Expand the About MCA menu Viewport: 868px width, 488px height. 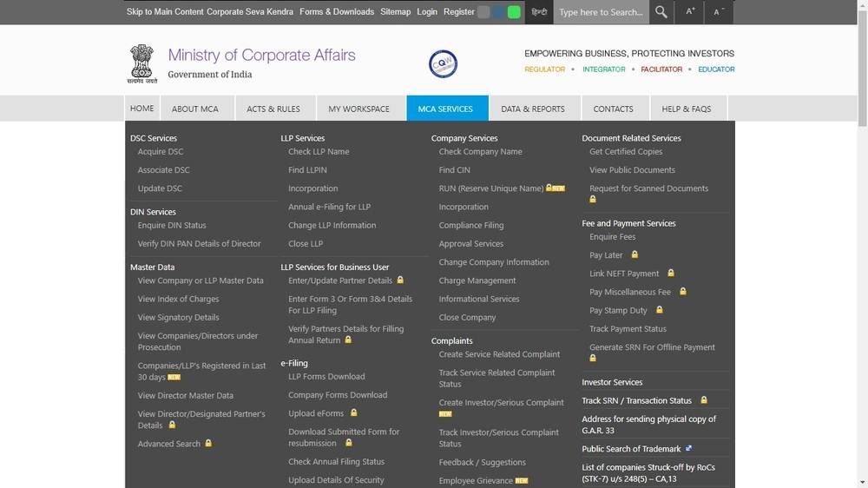pyautogui.click(x=195, y=109)
